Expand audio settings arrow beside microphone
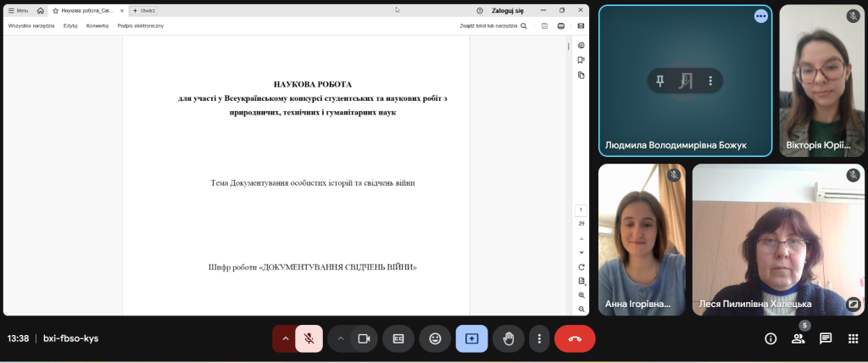Screen dimensions: 868x363 pos(286,338)
